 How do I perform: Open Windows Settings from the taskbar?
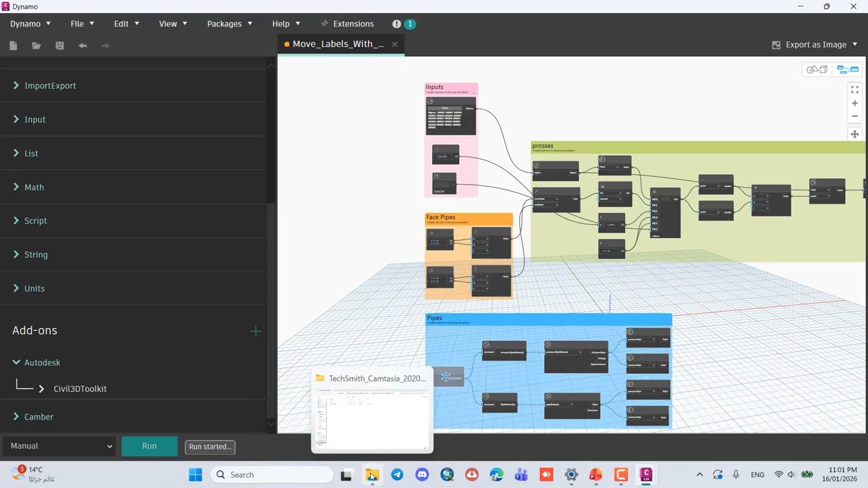pos(571,474)
